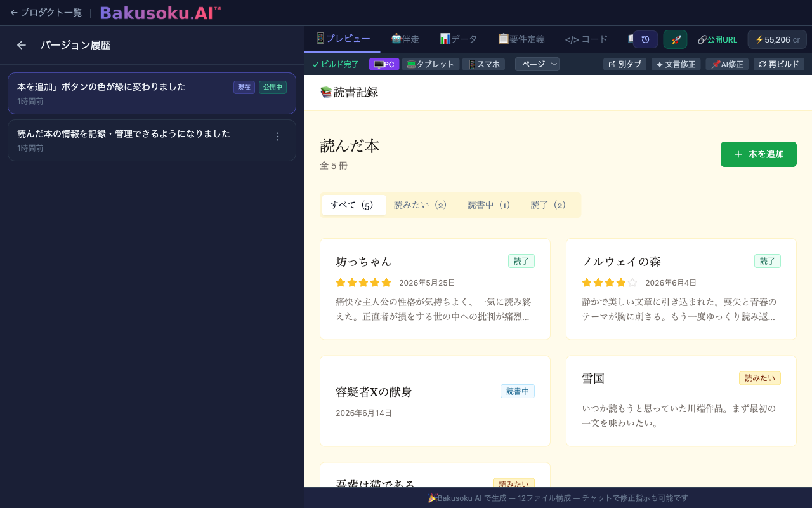Select タブレット preview mode

[x=431, y=64]
